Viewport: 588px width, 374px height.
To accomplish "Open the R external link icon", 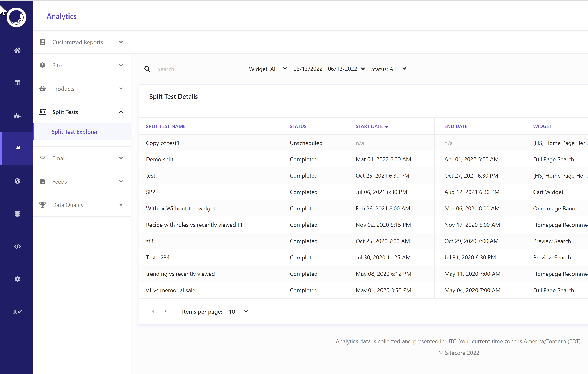I will (x=17, y=312).
